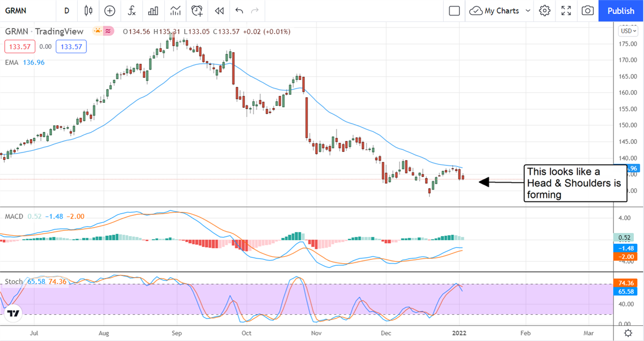Viewport: 644px width, 341px height.
Task: Take a chart snapshot with camera icon
Action: 588,11
